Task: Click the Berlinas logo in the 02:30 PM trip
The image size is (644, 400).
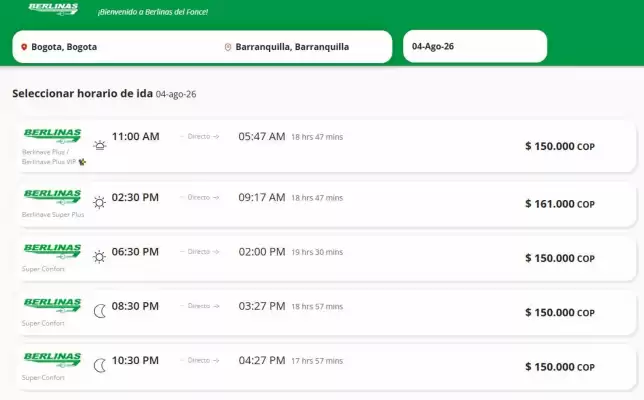Action: point(52,196)
